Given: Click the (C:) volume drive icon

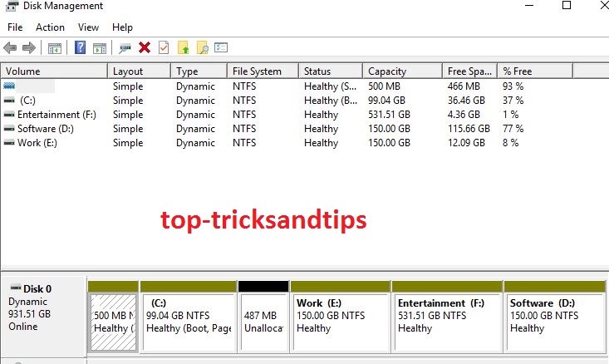Looking at the screenshot, I should pyautogui.click(x=9, y=101).
